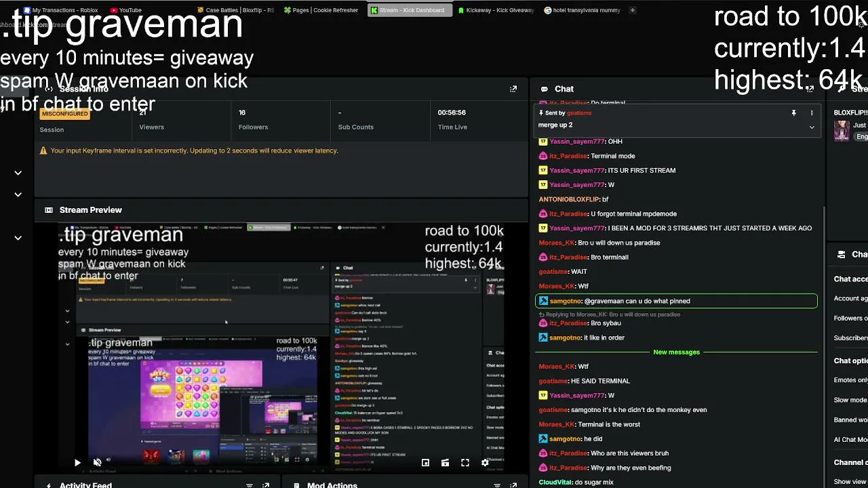Screen dimensions: 868x488
Task: Click the 'Bro sybau' reply message
Action: pos(606,323)
